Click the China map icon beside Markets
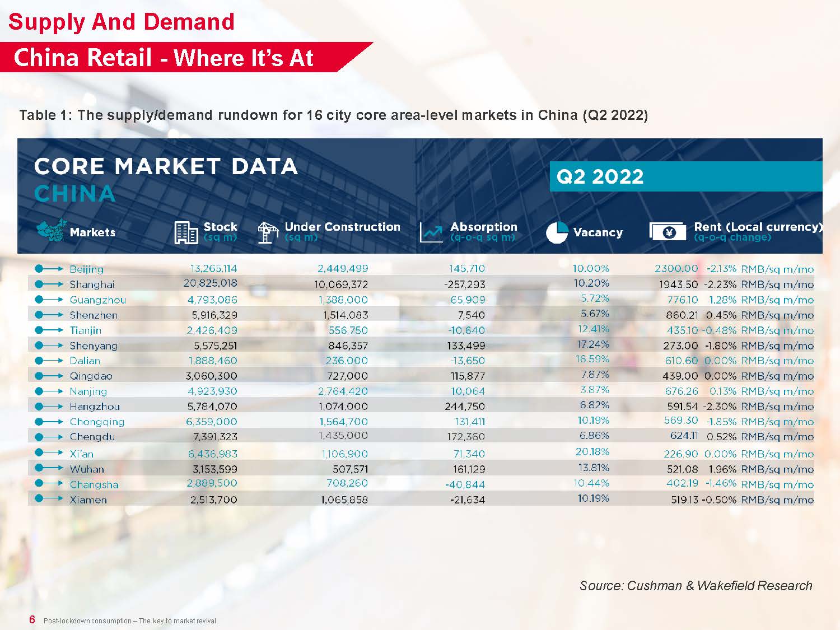The height and width of the screenshot is (630, 840). pos(52,231)
